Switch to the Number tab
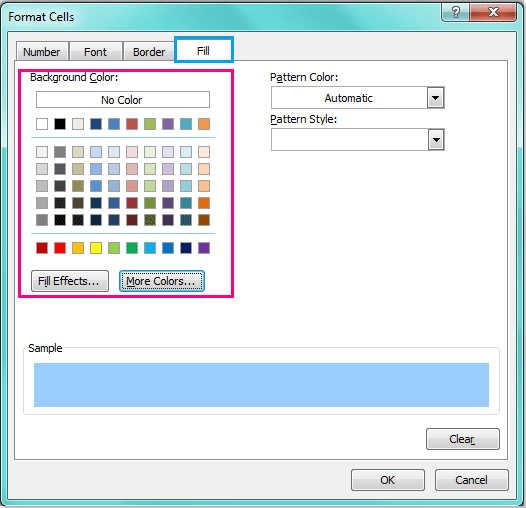 (x=42, y=52)
